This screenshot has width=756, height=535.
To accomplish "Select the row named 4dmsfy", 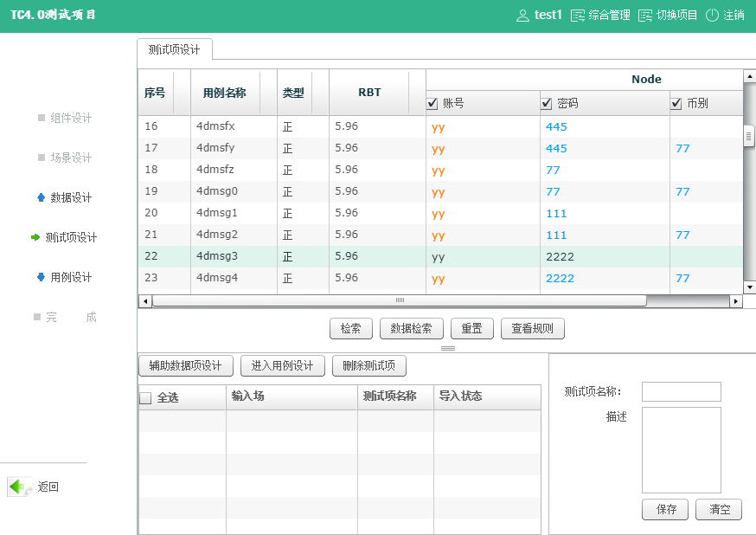I will pyautogui.click(x=440, y=149).
